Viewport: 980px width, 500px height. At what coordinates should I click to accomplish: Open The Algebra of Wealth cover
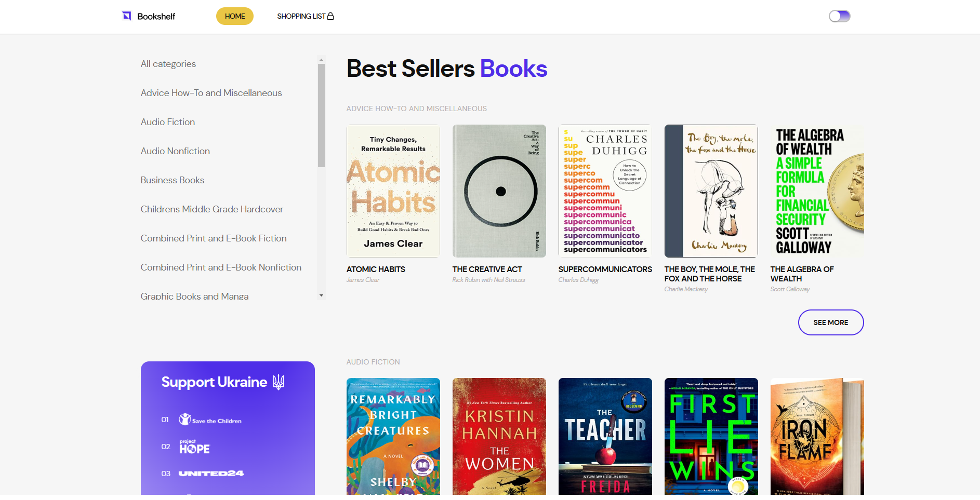coord(817,191)
